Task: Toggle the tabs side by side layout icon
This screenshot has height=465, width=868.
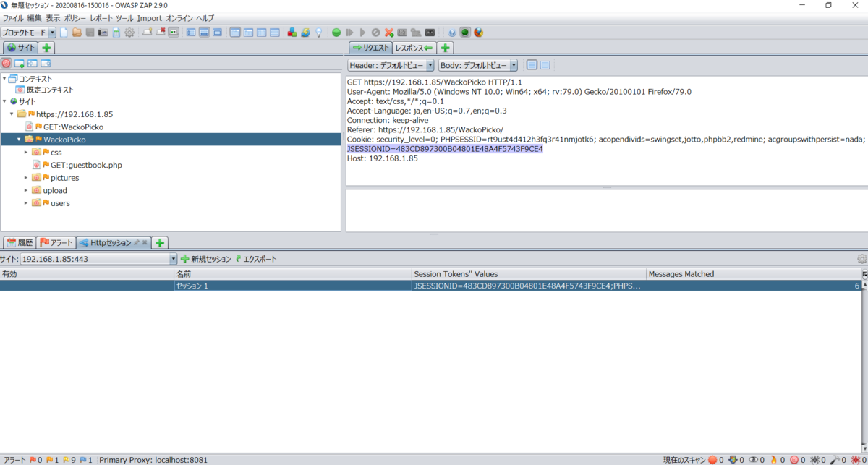Action: click(x=248, y=33)
